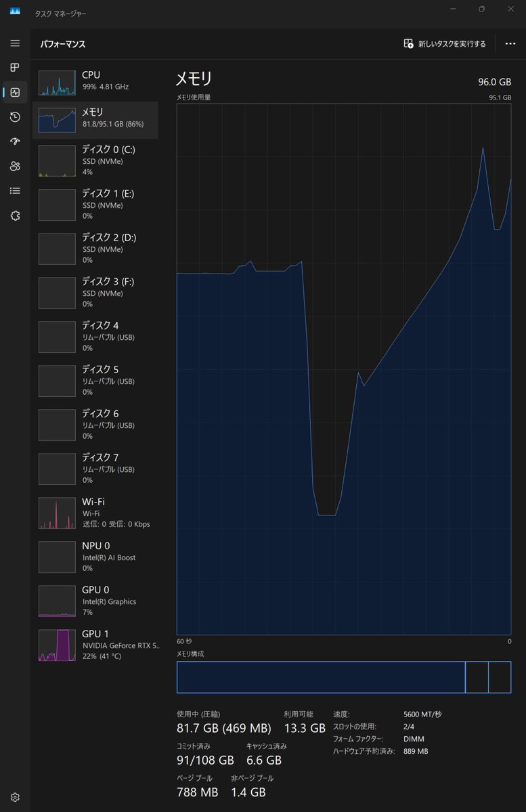The image size is (526, 812).
Task: Select the Performance page icon
Action: (x=15, y=92)
